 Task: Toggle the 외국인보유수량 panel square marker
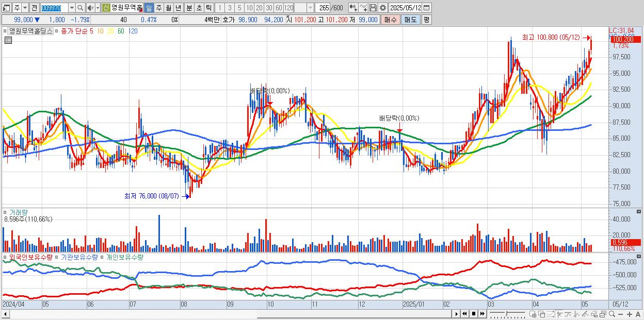(x=6, y=257)
